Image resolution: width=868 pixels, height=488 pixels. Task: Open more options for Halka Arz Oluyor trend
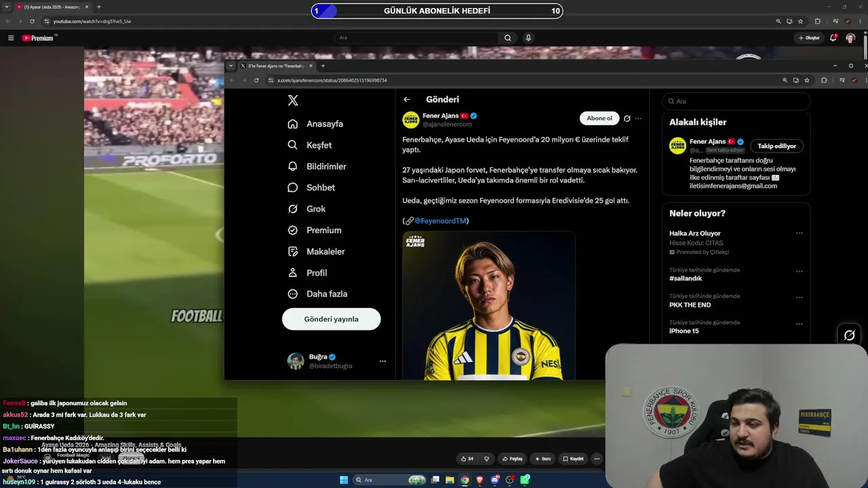click(800, 233)
